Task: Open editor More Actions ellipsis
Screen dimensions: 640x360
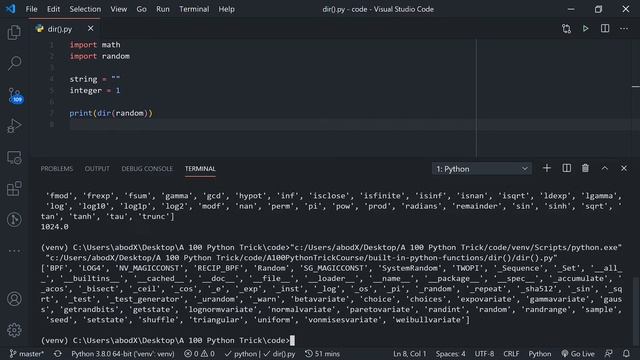Action: (x=624, y=29)
